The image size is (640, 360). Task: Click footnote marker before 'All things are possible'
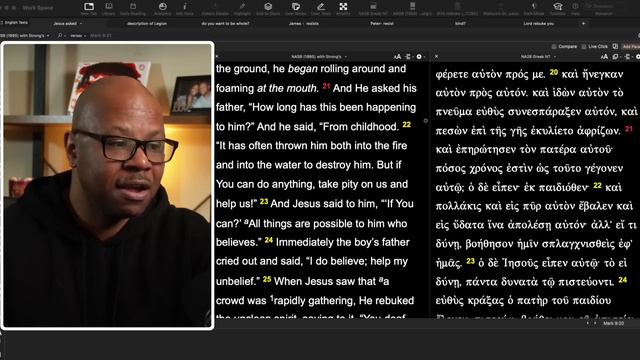tap(247, 222)
